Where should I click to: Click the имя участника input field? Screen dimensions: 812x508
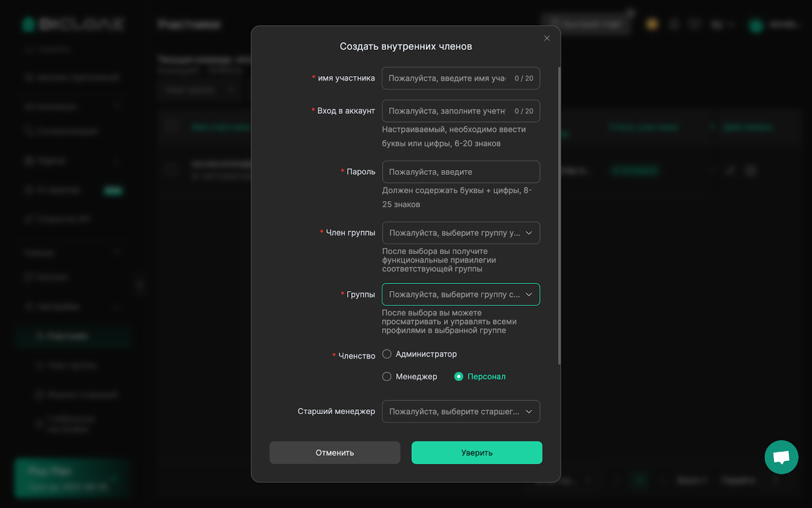pos(460,78)
